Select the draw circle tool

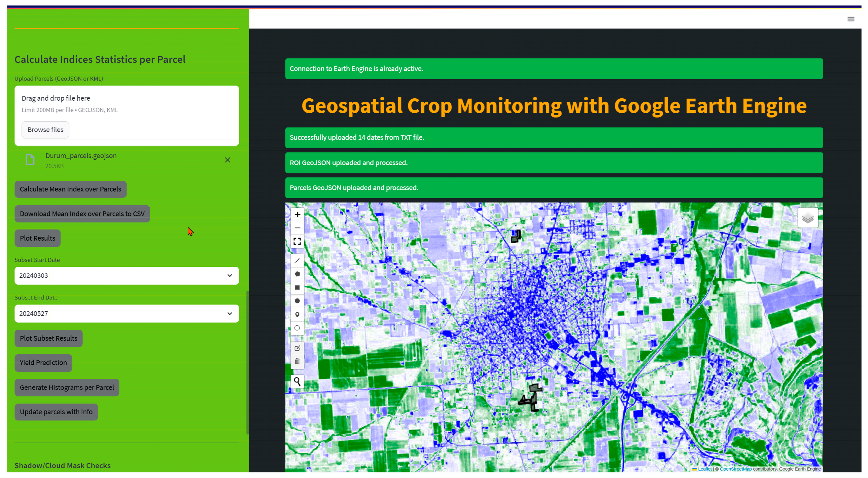click(x=297, y=301)
